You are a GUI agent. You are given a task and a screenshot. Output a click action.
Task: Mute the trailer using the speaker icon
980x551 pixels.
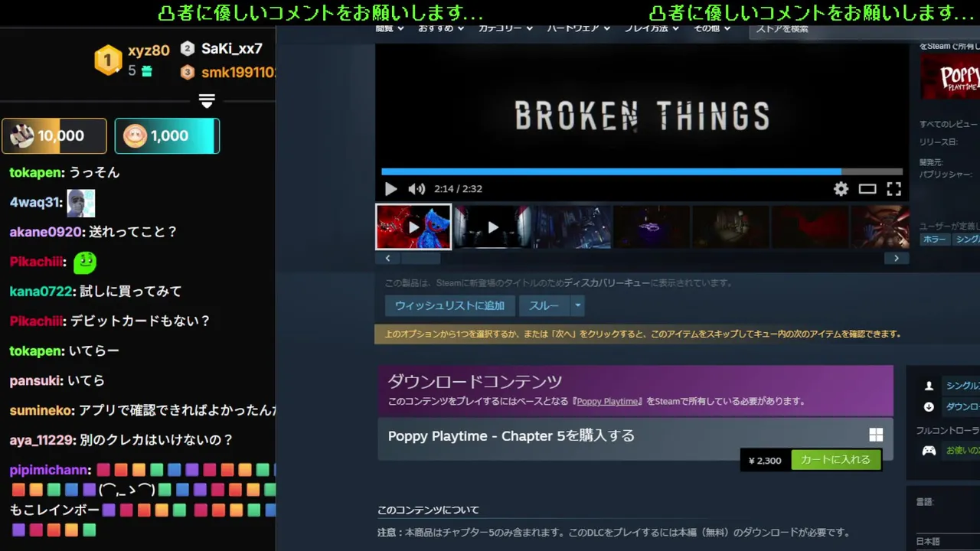click(x=416, y=189)
